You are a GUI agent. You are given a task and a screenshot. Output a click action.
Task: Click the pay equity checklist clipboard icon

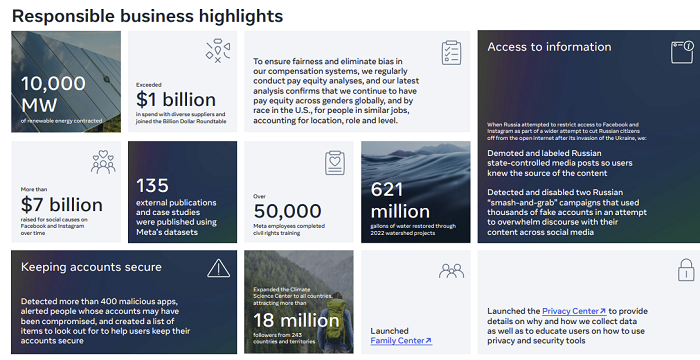coord(451,53)
